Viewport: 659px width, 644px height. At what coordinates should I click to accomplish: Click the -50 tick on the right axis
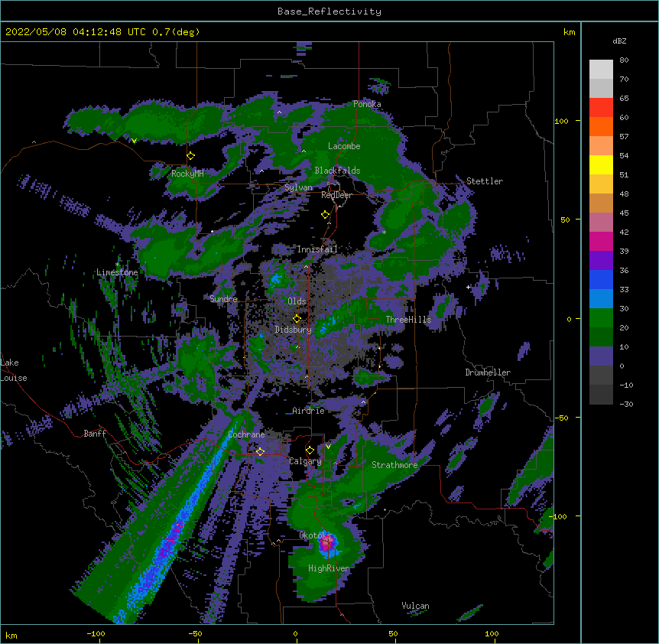click(561, 418)
